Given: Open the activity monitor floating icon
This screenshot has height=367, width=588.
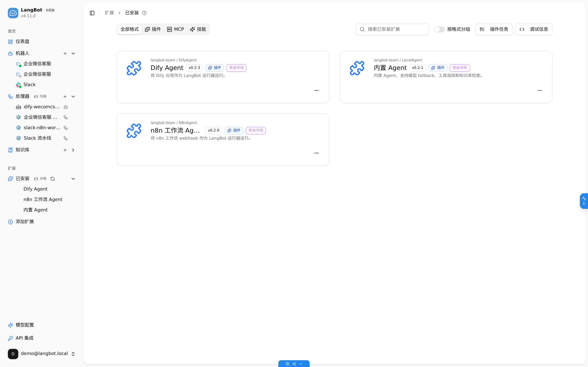Looking at the screenshot, I should [x=584, y=201].
